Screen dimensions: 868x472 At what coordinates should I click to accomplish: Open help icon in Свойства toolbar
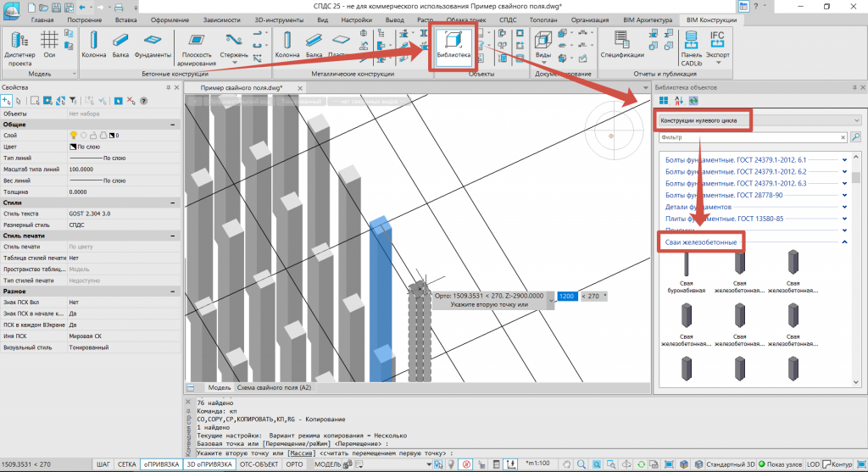(x=144, y=101)
